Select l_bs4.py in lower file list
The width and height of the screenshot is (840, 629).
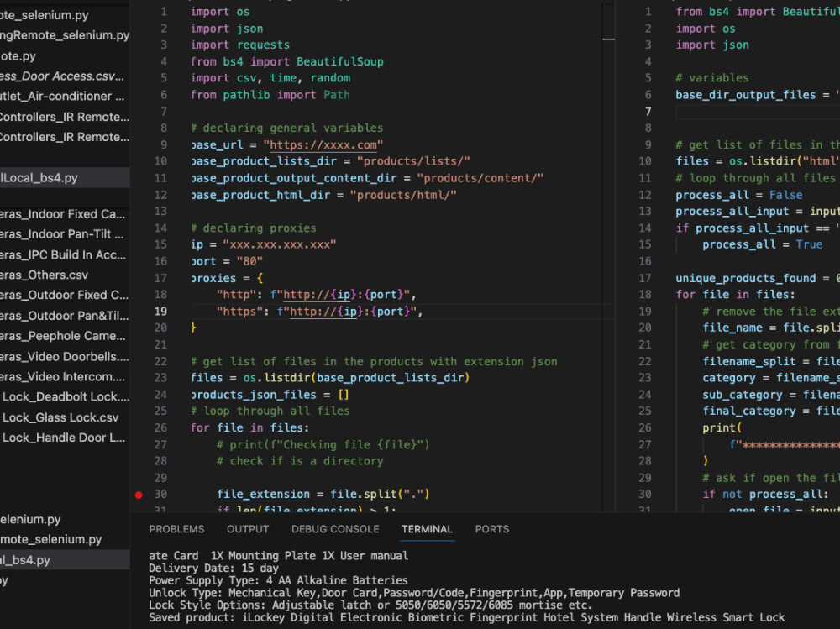pos(65,560)
